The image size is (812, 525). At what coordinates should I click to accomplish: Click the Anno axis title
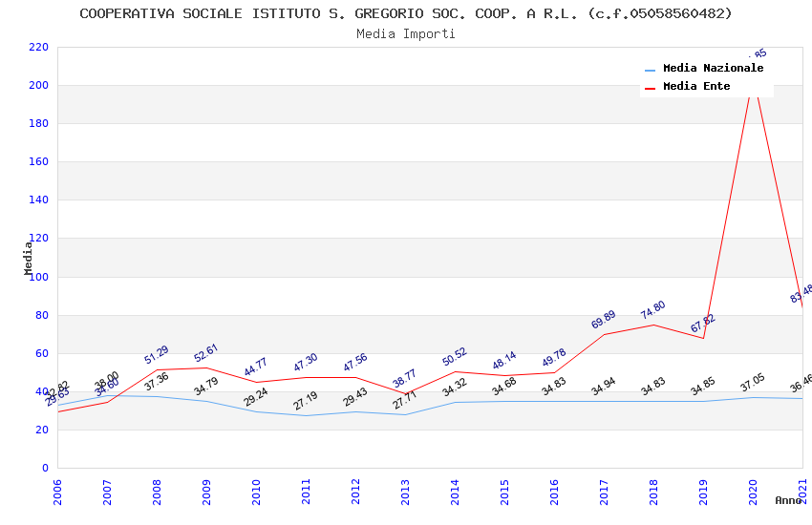(x=788, y=500)
